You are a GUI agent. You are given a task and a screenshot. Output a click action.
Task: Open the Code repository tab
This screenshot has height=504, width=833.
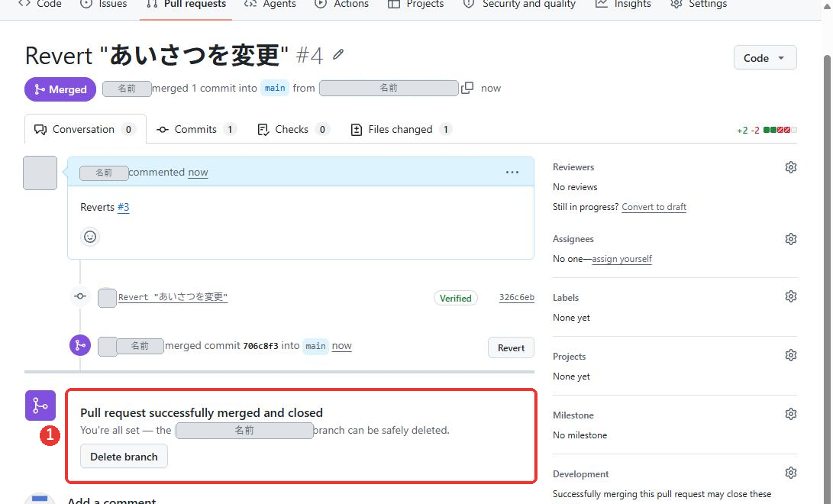pyautogui.click(x=40, y=5)
